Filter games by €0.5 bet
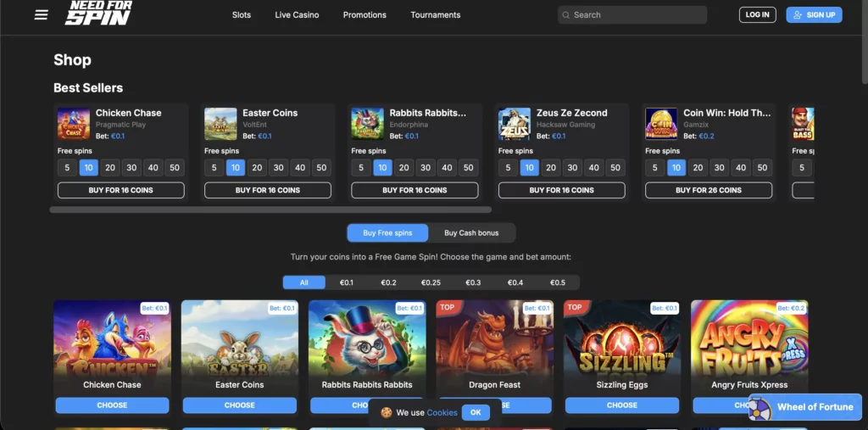Viewport: 868px width, 430px height. 558,282
